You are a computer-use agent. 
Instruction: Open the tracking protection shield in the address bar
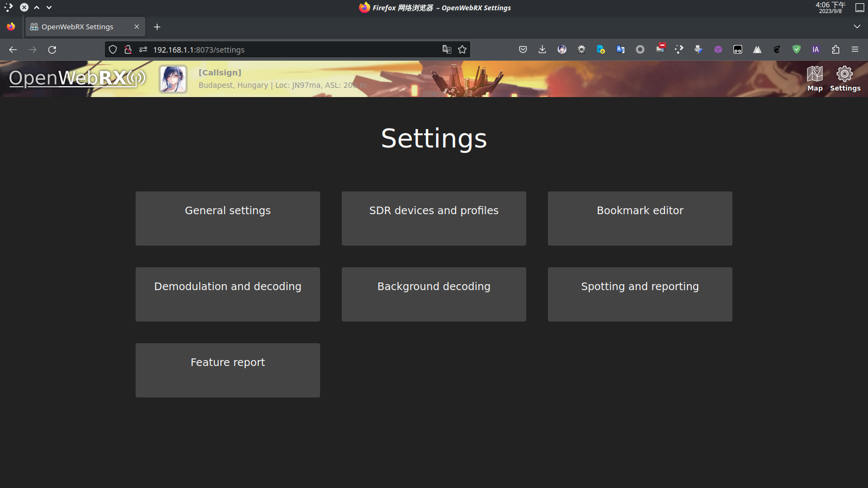click(x=112, y=49)
